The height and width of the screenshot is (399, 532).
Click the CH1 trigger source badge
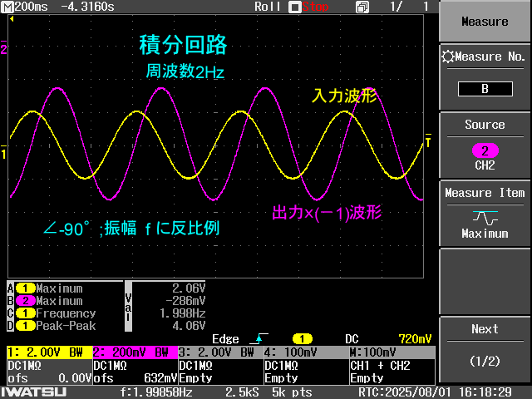tap(301, 339)
